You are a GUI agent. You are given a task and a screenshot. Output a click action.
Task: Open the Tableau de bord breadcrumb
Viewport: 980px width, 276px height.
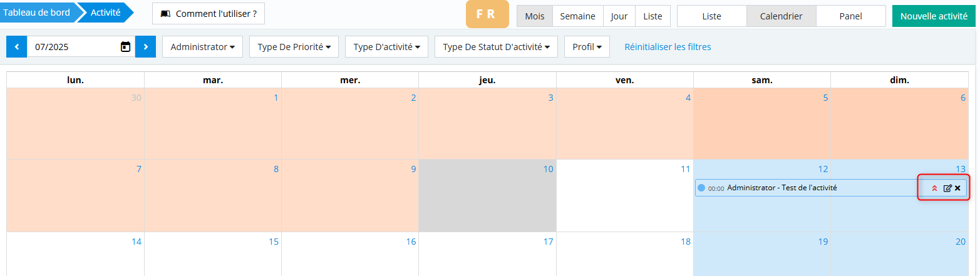[36, 13]
